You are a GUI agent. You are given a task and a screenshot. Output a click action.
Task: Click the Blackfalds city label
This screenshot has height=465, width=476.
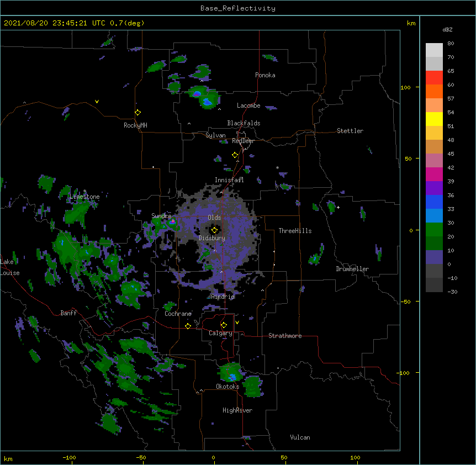[x=244, y=123]
